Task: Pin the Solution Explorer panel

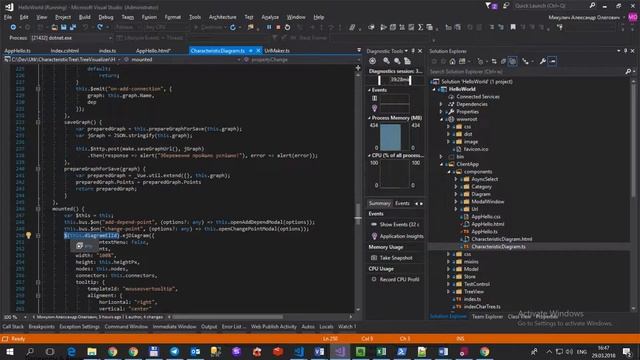Action: click(x=625, y=51)
